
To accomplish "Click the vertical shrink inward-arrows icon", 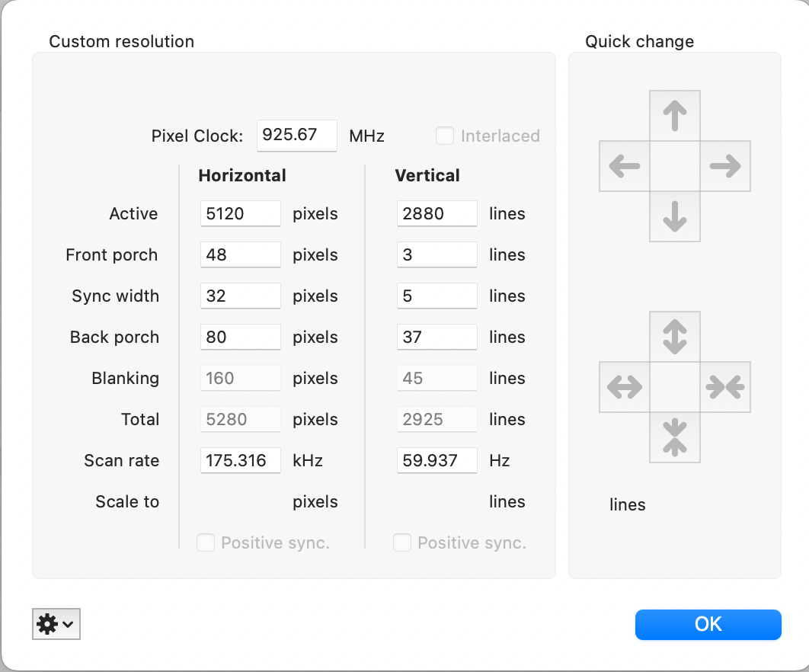I will click(x=674, y=437).
